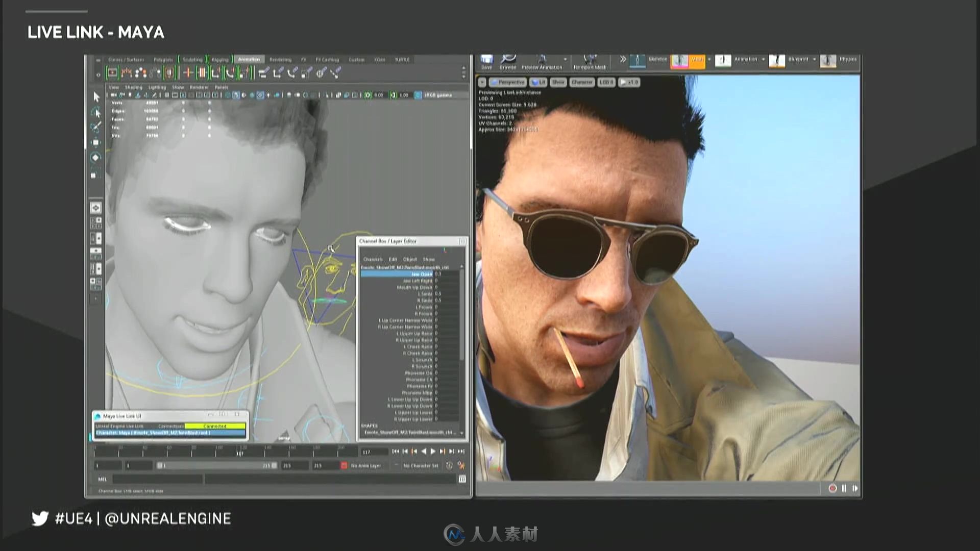Click the Blueprint mode button
This screenshot has height=551, width=980.
click(790, 61)
